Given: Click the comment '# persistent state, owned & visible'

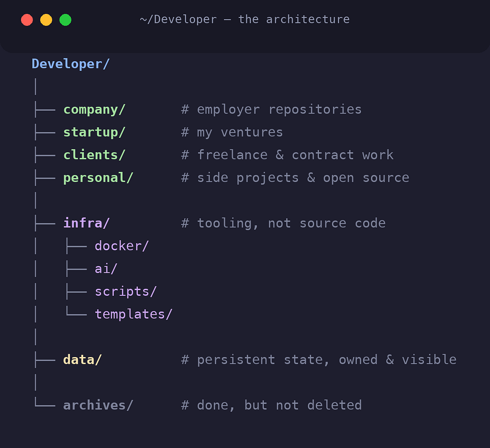Looking at the screenshot, I should [x=319, y=360].
